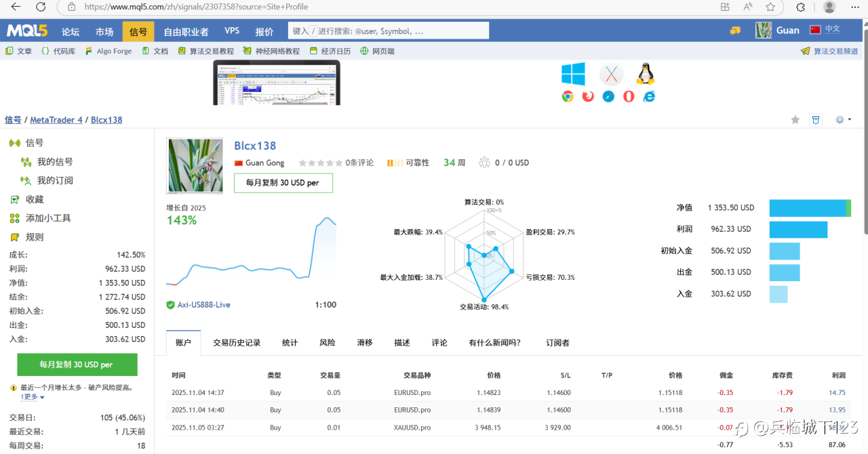The width and height of the screenshot is (868, 454).
Task: Switch to the 统计 tab
Action: tap(290, 343)
